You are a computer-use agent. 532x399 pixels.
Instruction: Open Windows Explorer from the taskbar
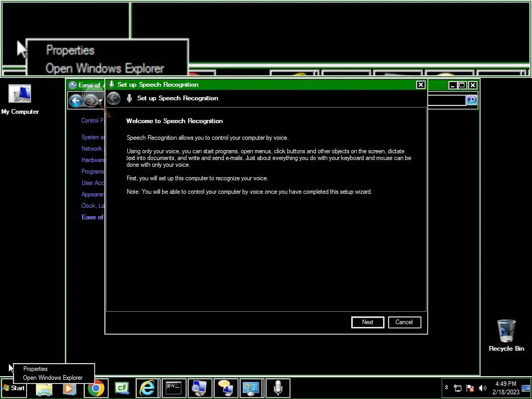[44, 388]
